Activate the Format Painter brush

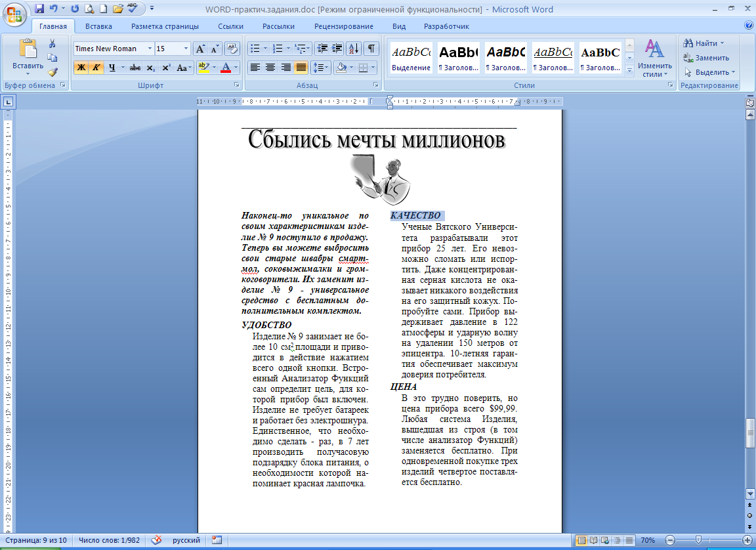tap(52, 72)
